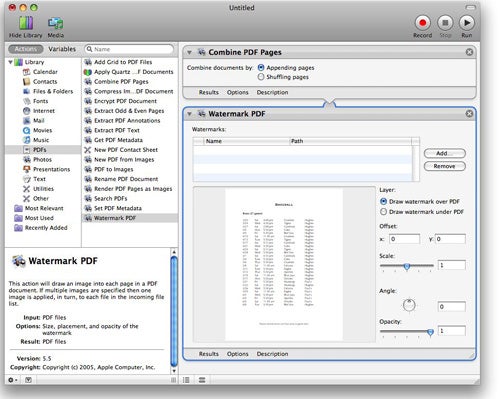Open Options tab of Combine PDF Pages
Viewport: 500px width, 399px height.
coord(238,92)
